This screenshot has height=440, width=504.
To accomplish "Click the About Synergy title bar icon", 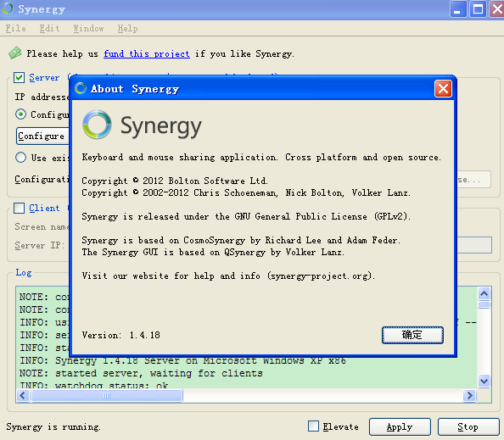I will [x=81, y=88].
